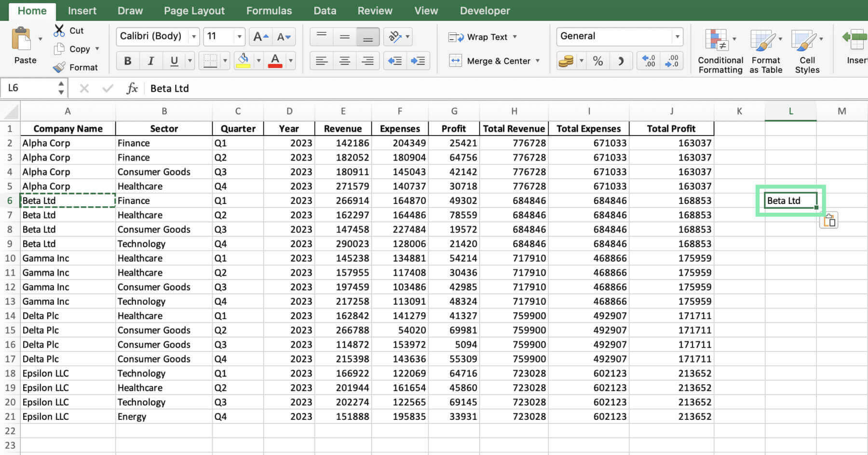Increase decimal places icon
The width and height of the screenshot is (868, 455).
(649, 61)
